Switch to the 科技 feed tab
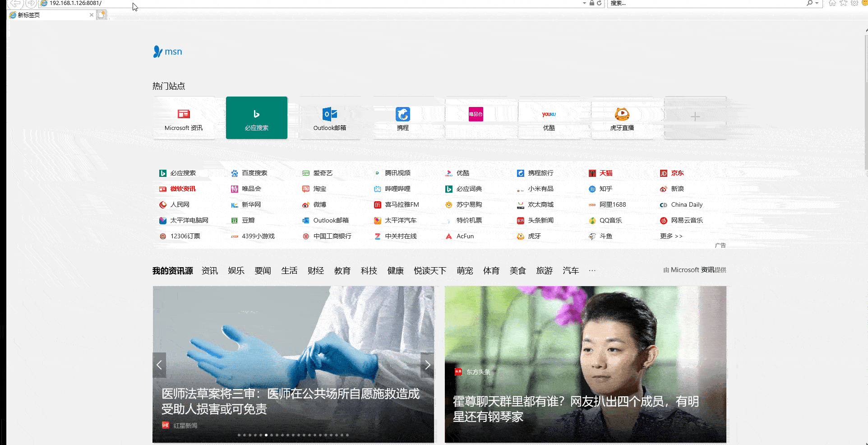The image size is (868, 445). (x=369, y=270)
